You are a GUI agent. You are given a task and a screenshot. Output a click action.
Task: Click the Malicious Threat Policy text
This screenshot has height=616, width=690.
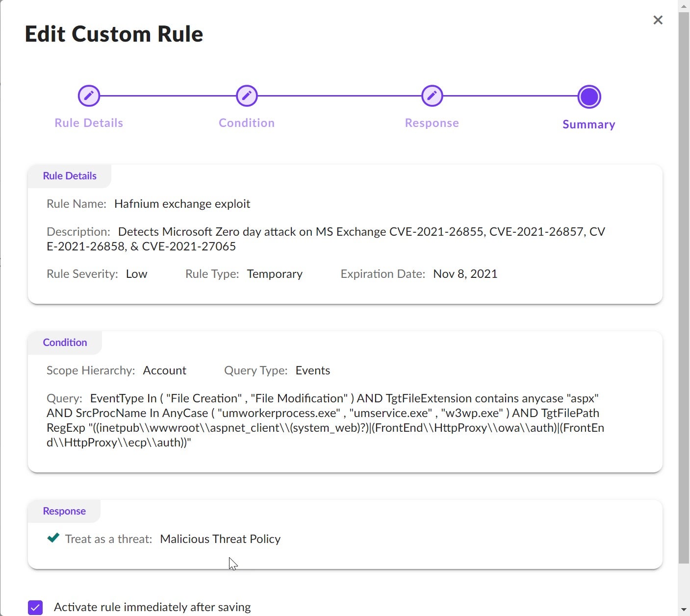220,539
